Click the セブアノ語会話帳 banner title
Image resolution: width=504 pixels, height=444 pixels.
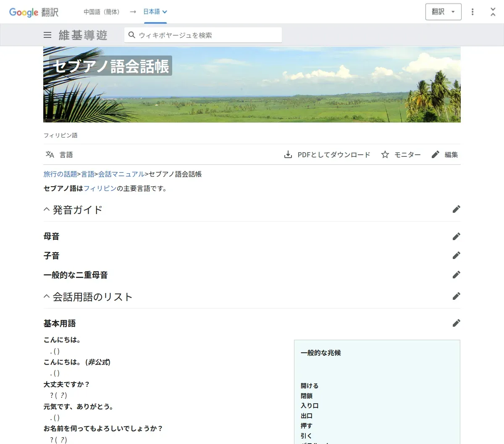pyautogui.click(x=111, y=66)
